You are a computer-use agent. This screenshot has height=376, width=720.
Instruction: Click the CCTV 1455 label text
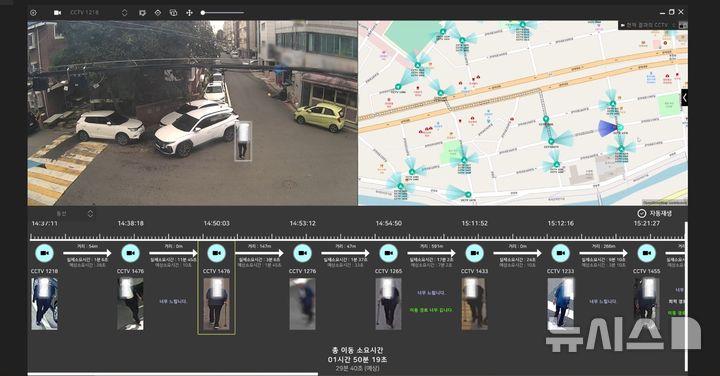pyautogui.click(x=647, y=271)
